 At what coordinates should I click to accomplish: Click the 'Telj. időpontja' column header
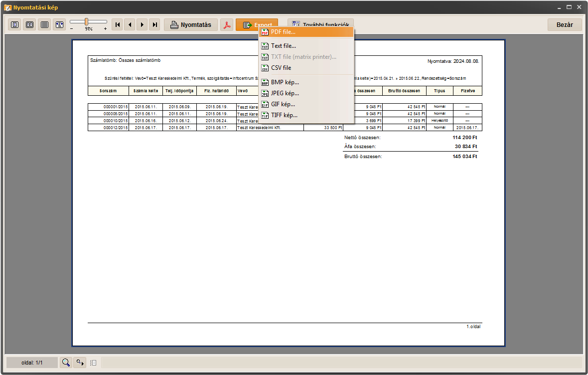[x=179, y=91]
